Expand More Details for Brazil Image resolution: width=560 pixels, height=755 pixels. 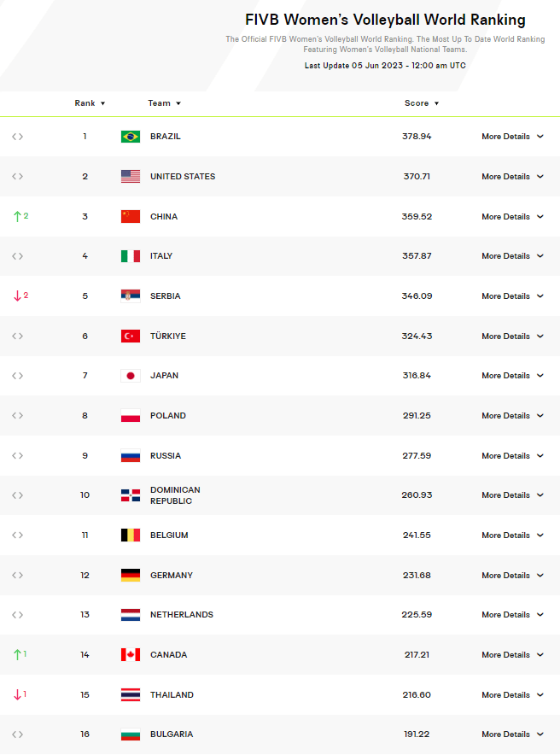512,137
